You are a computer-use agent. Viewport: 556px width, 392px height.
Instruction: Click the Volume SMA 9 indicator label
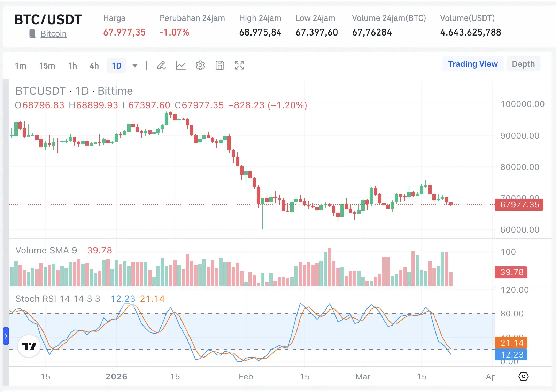tap(46, 250)
